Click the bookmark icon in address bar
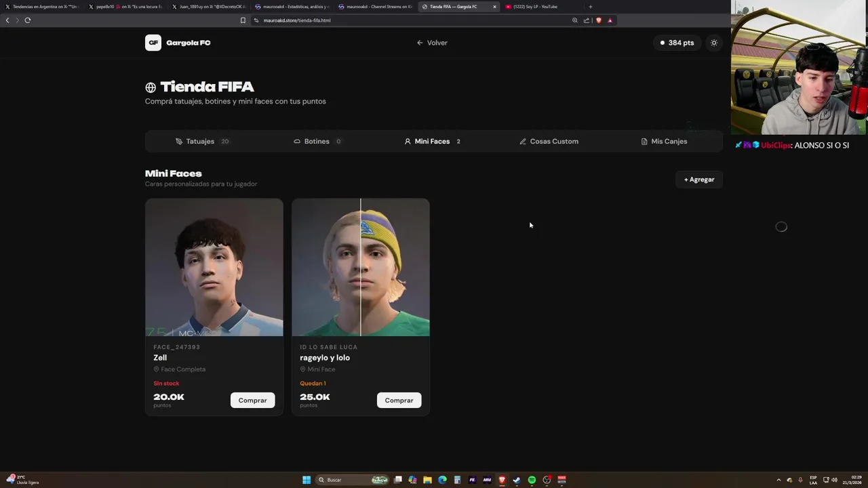868x488 pixels. coord(243,20)
